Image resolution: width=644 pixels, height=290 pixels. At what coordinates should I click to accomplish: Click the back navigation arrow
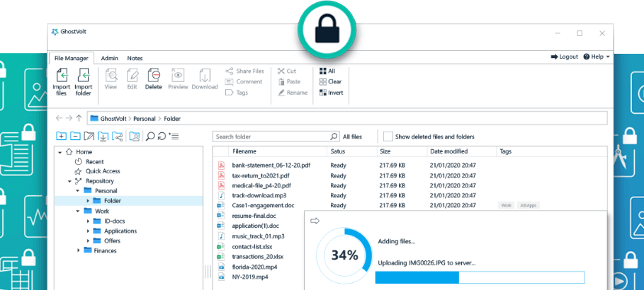point(59,118)
